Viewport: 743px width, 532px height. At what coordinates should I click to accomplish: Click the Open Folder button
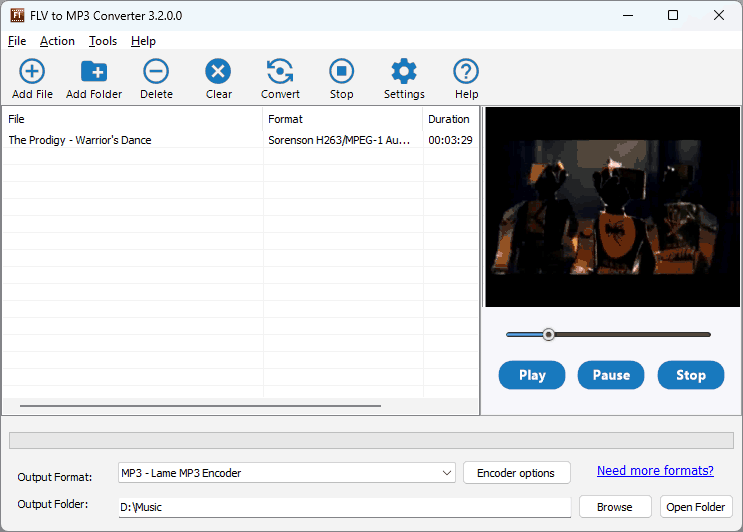(x=696, y=507)
